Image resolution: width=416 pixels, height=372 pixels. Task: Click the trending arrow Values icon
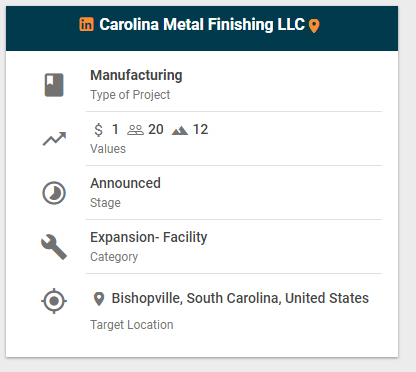pos(54,139)
